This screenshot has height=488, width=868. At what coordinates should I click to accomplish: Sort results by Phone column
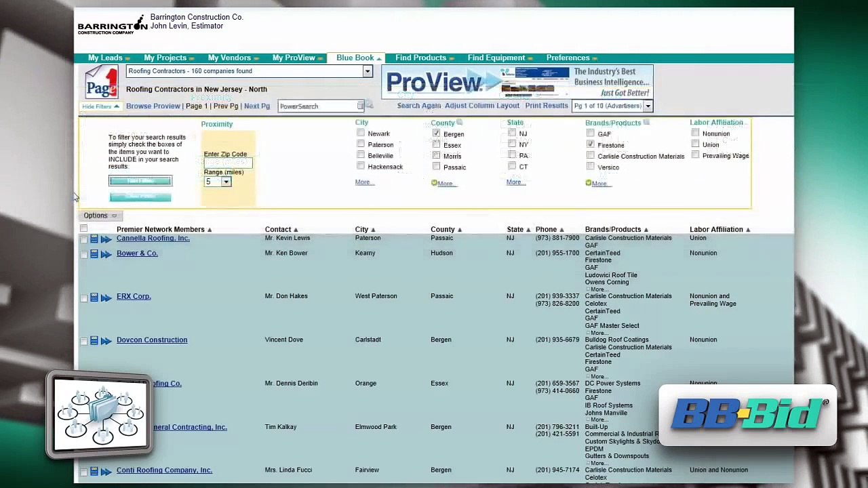(549, 230)
